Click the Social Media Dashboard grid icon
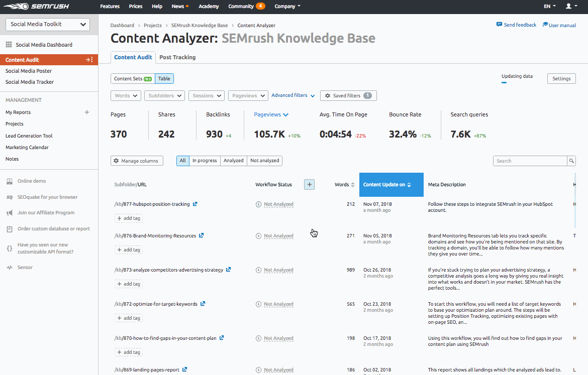Screen dimensions: 588x375 click(9, 45)
